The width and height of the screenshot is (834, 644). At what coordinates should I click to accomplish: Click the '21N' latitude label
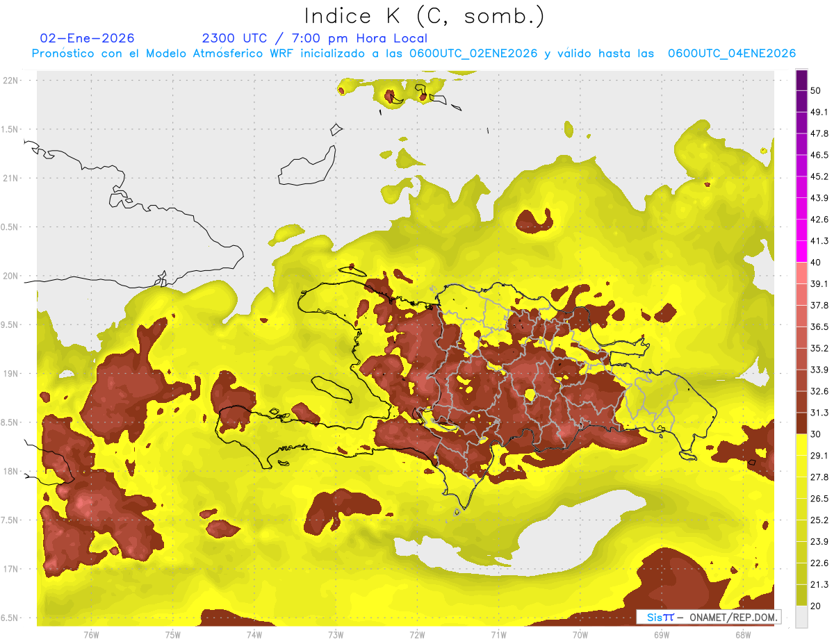(11, 178)
